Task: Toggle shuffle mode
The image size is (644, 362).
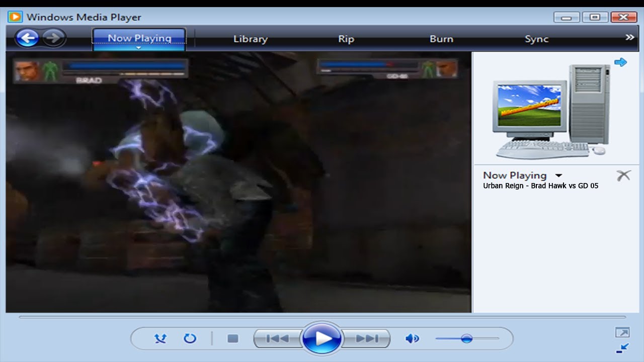Action: (x=160, y=338)
